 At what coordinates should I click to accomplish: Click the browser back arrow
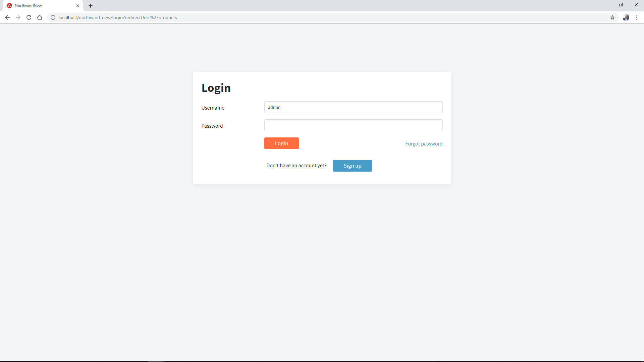click(x=7, y=17)
